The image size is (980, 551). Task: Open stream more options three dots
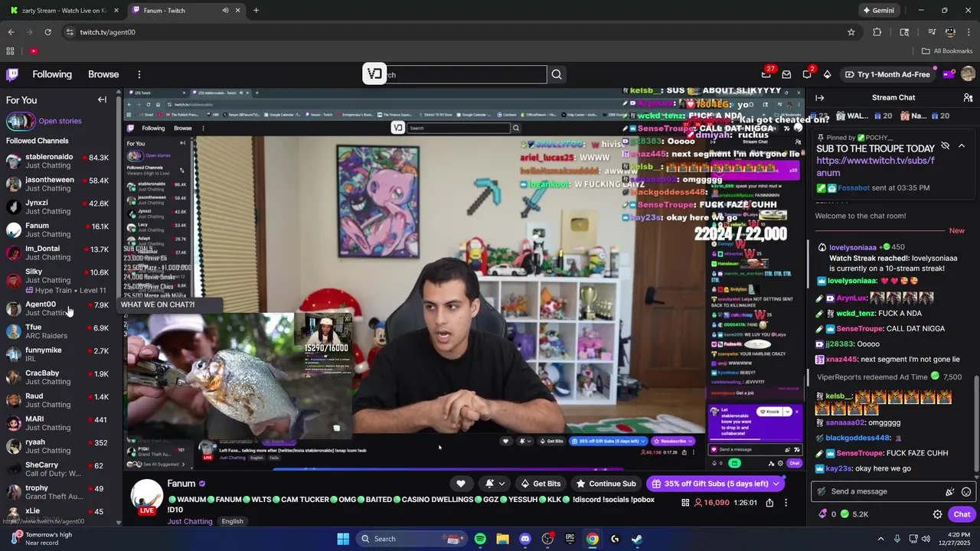tap(786, 503)
